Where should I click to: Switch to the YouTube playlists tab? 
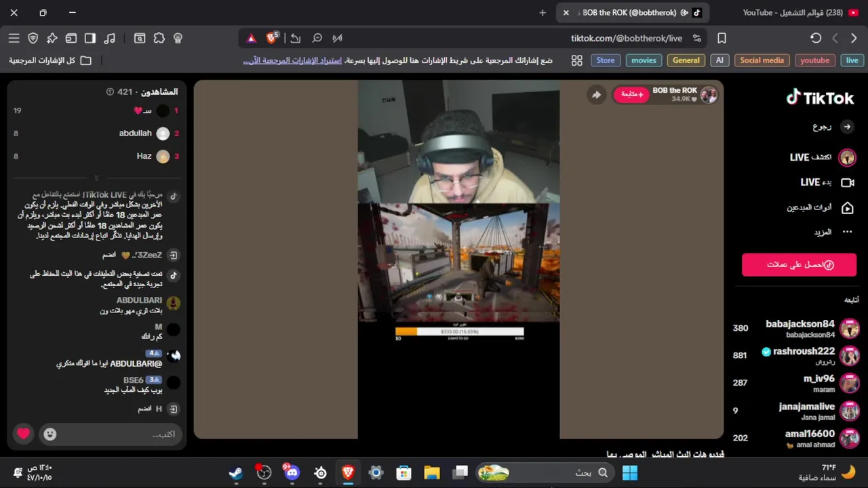pyautogui.click(x=802, y=13)
